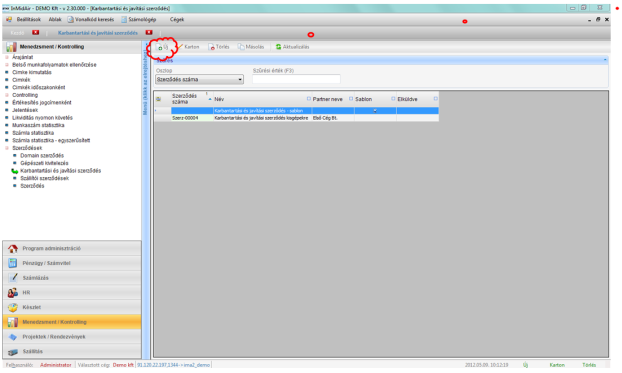Click the Másolás copy icon
622x373 pixels.
241,47
